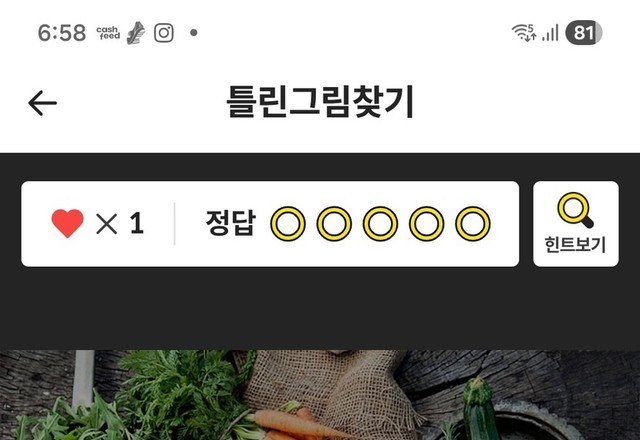This screenshot has width=640, height=440.
Task: Tap the cash feed status bar icon
Action: [108, 33]
